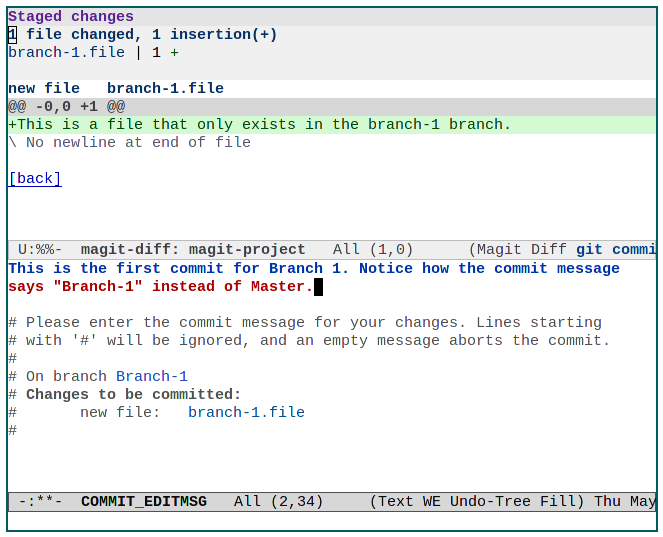663x537 pixels.
Task: Click the minibuffer area below the mode line
Action: (332, 521)
